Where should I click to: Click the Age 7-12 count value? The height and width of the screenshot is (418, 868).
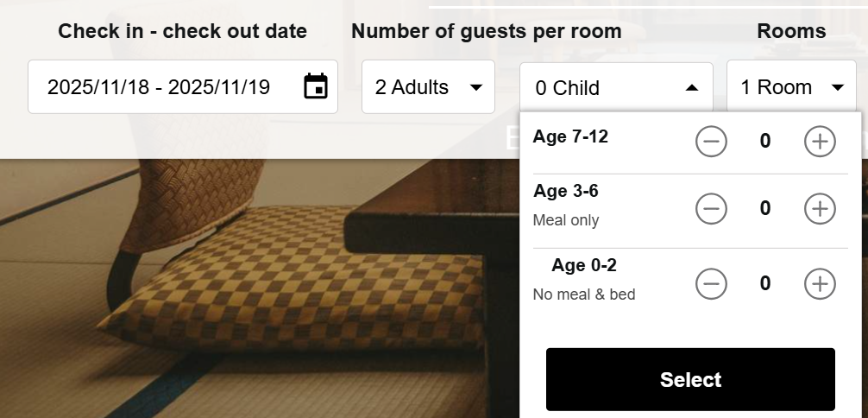765,142
